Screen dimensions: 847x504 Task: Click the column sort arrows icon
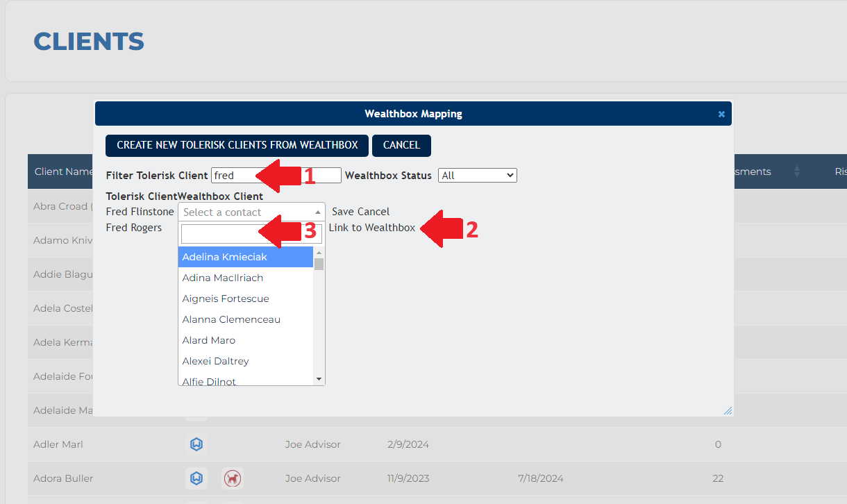point(796,171)
